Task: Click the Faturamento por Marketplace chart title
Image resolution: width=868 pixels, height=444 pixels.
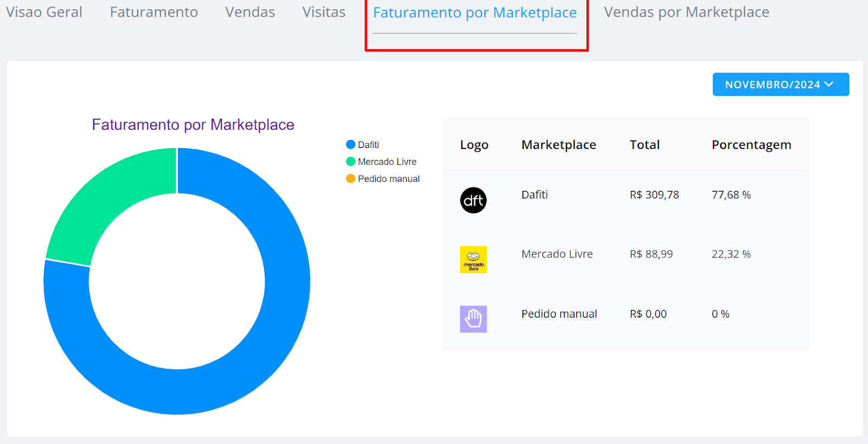Action: [193, 125]
